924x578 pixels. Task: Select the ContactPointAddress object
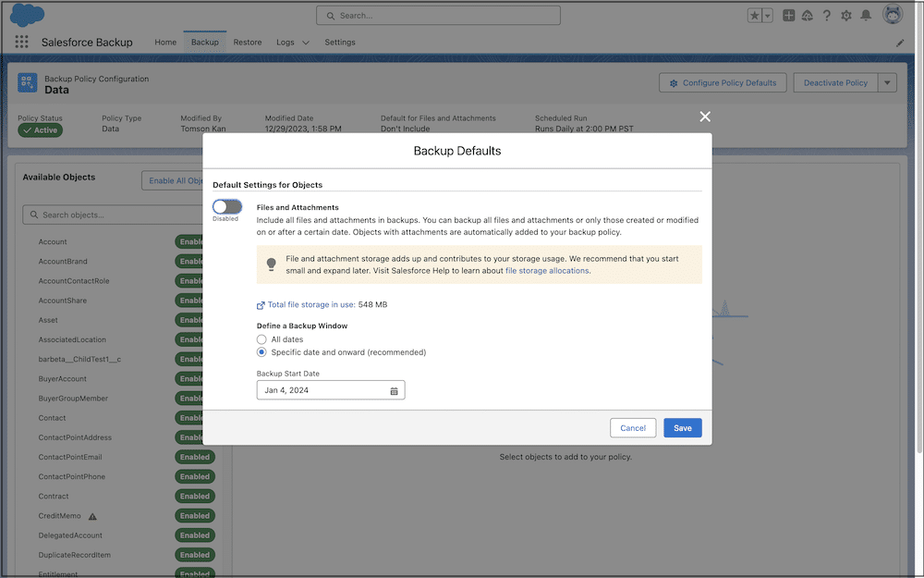tap(75, 437)
